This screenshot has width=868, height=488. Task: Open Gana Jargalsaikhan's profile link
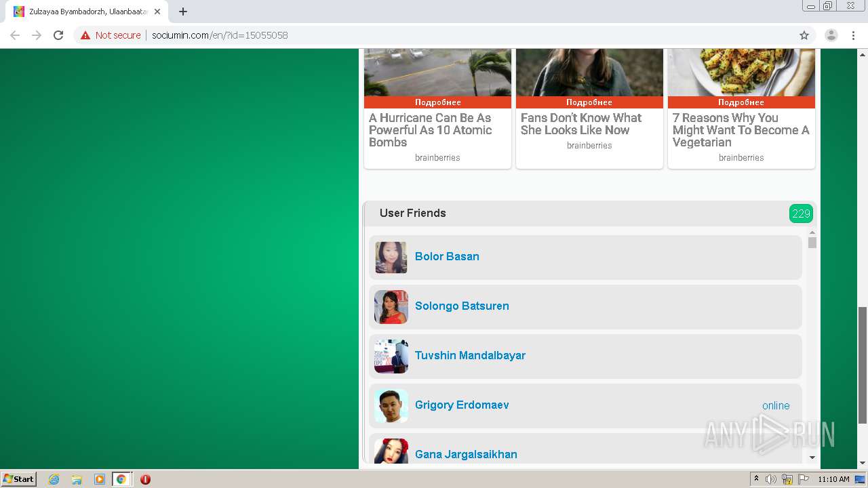pos(466,454)
